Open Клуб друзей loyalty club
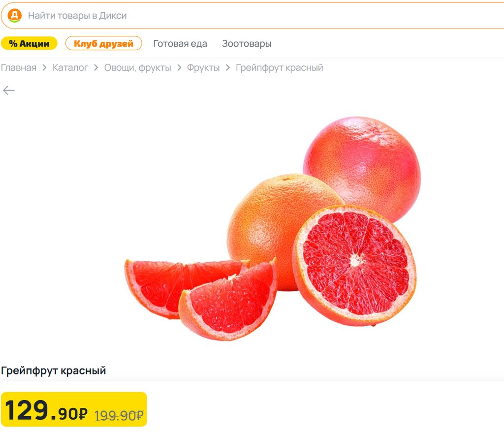The height and width of the screenshot is (432, 504). 103,43
